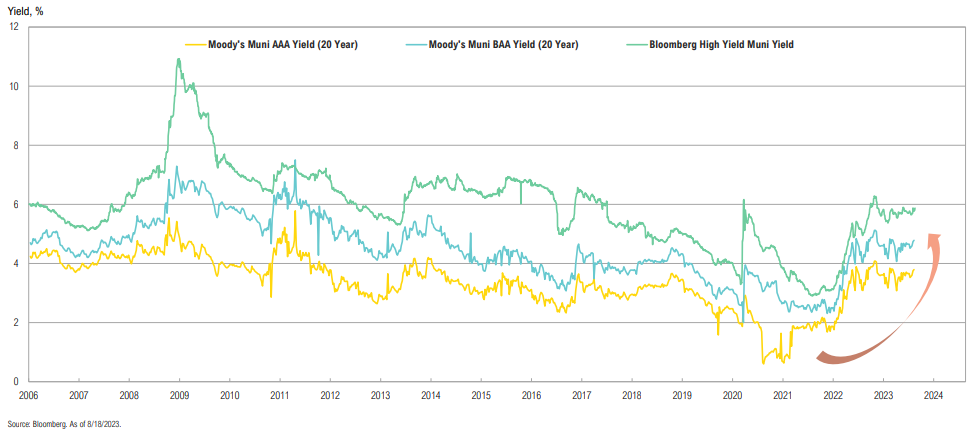This screenshot has width=976, height=432.
Task: Select the 2020 label on the x-axis
Action: point(732,396)
